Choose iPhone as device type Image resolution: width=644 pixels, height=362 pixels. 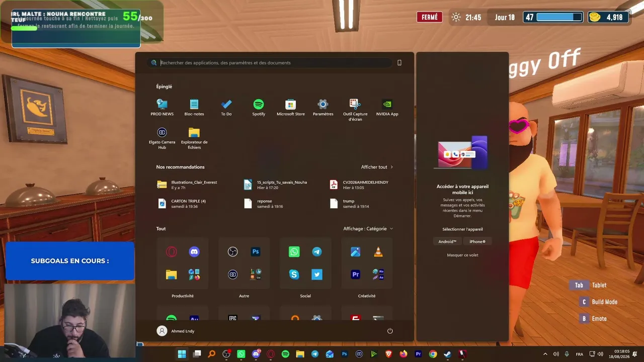pos(477,241)
